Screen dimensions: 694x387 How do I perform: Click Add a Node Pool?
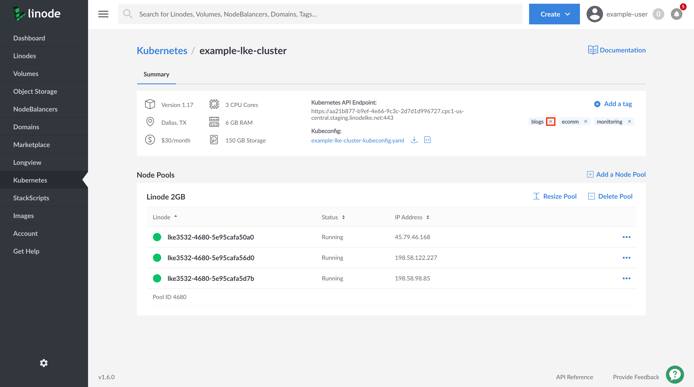click(x=616, y=174)
